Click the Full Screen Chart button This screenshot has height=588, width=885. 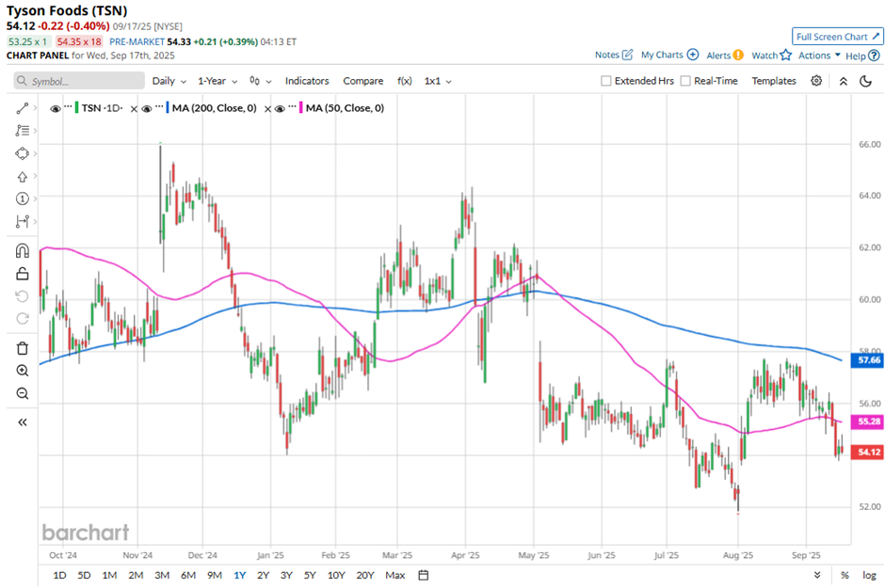(837, 37)
